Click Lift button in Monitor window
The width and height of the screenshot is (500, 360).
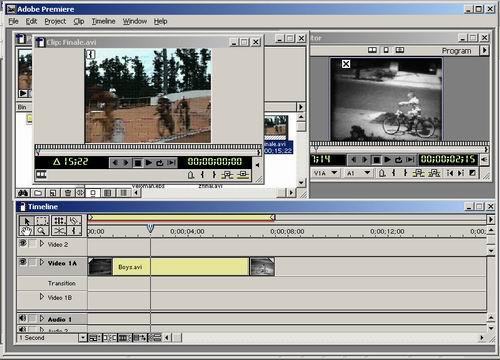[418, 173]
